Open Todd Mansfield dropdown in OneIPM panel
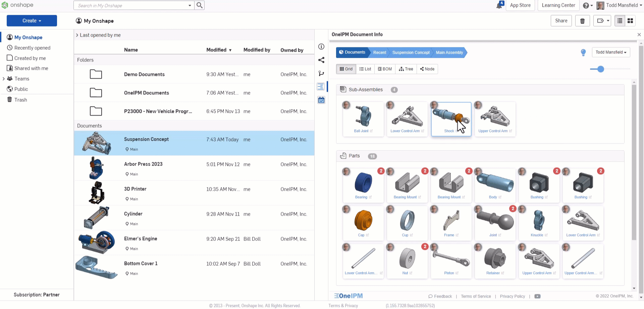 click(610, 52)
